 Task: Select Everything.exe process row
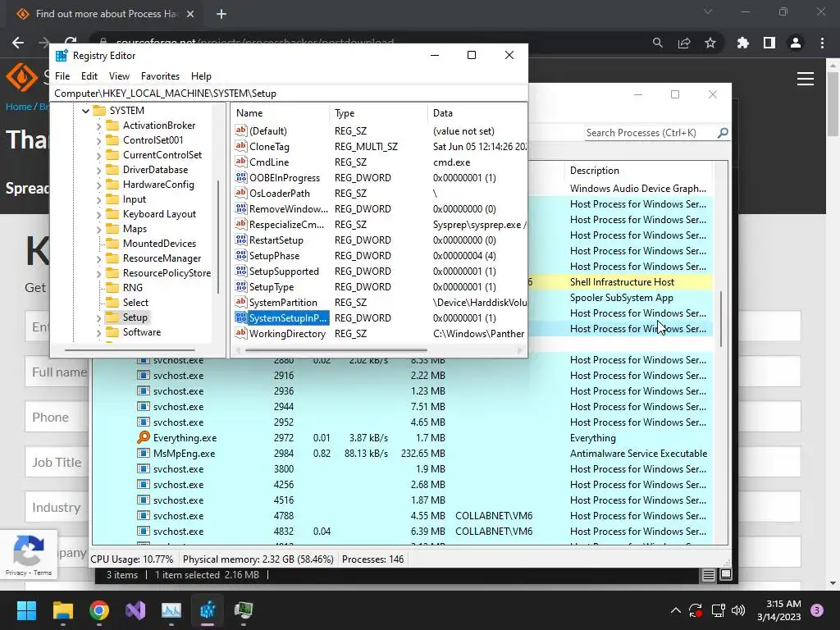click(x=402, y=438)
